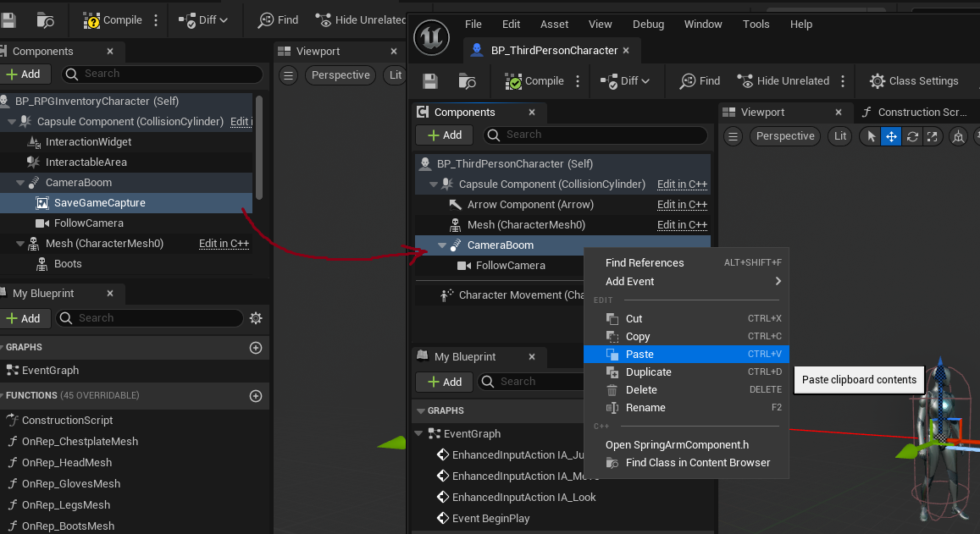This screenshot has width=980, height=534.
Task: Toggle the translate (move) gizmo mode
Action: [891, 136]
